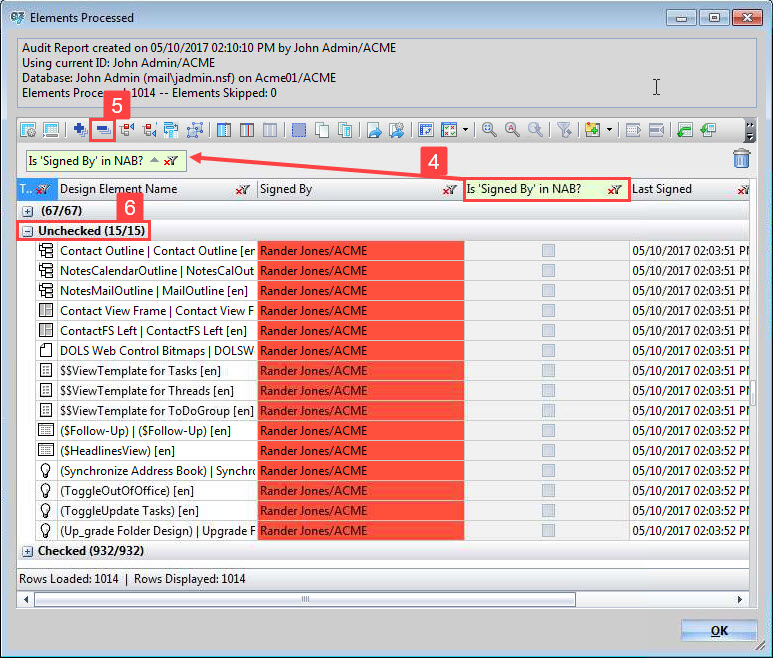Collapse the Unchecked (15/15) group

click(x=27, y=231)
